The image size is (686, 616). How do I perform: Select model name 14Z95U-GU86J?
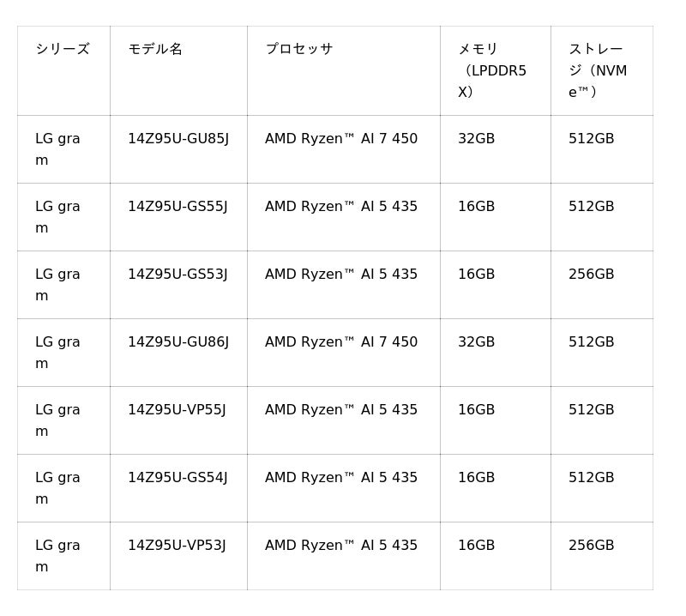pos(178,342)
